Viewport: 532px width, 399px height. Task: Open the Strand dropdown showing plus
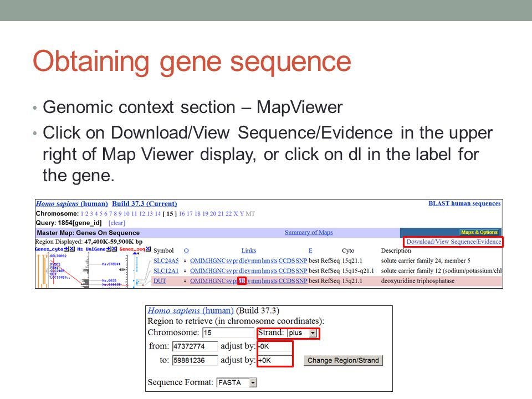pyautogui.click(x=303, y=333)
